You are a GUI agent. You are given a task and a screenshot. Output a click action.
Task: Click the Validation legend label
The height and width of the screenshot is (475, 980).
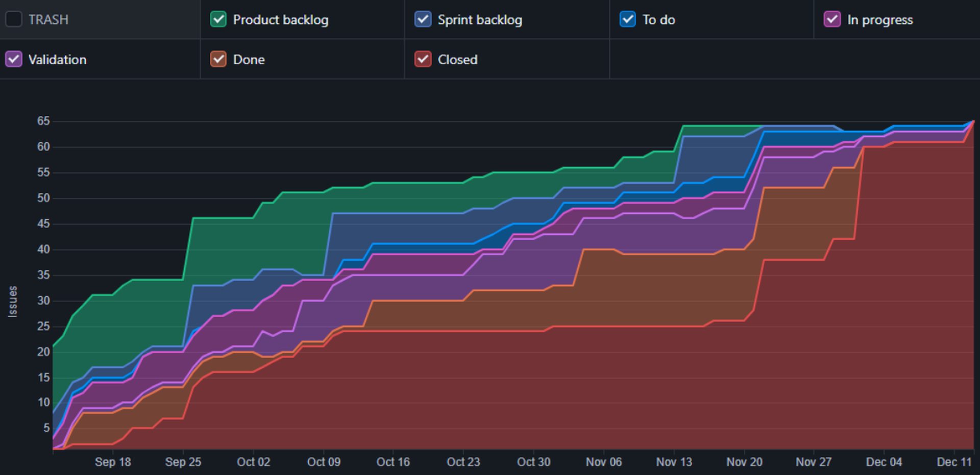point(58,60)
